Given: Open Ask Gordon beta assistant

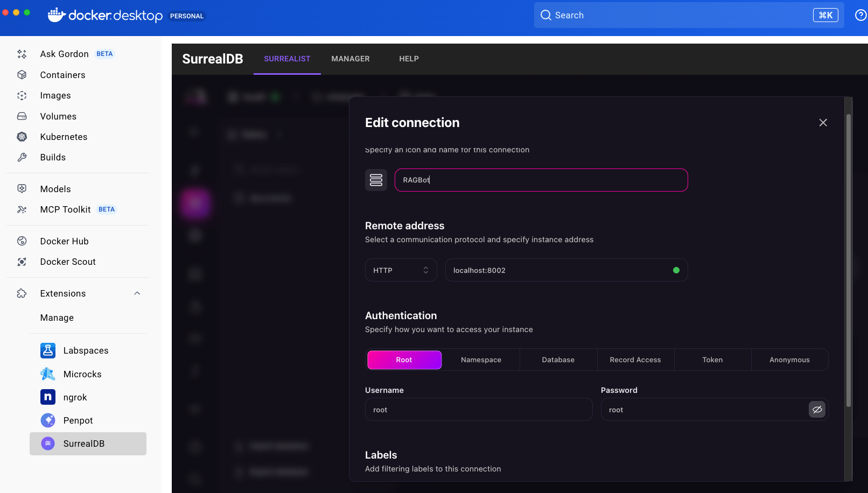Looking at the screenshot, I should click(x=64, y=54).
